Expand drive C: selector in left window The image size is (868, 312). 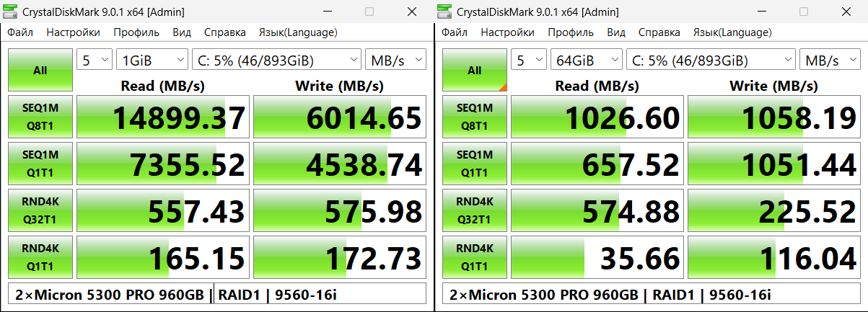(276, 61)
